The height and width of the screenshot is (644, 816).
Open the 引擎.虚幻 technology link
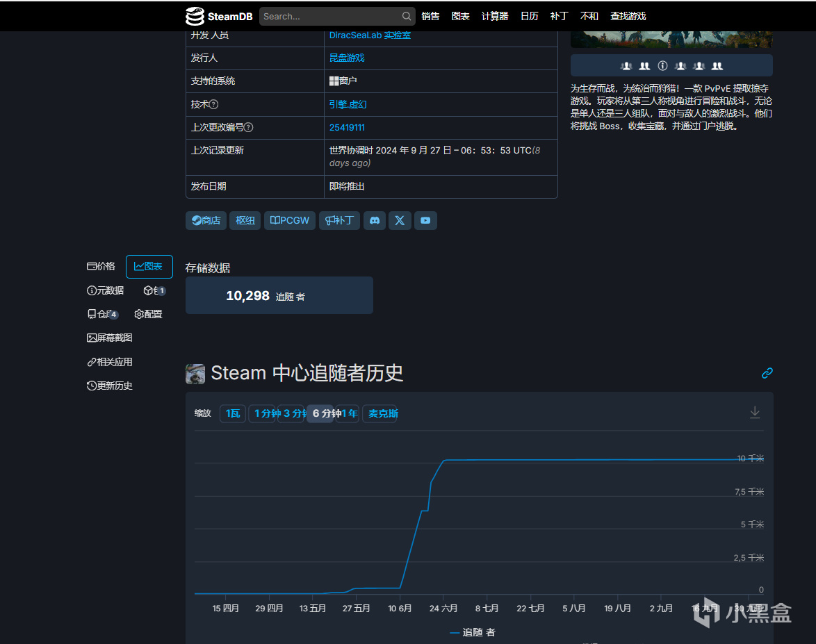click(348, 104)
